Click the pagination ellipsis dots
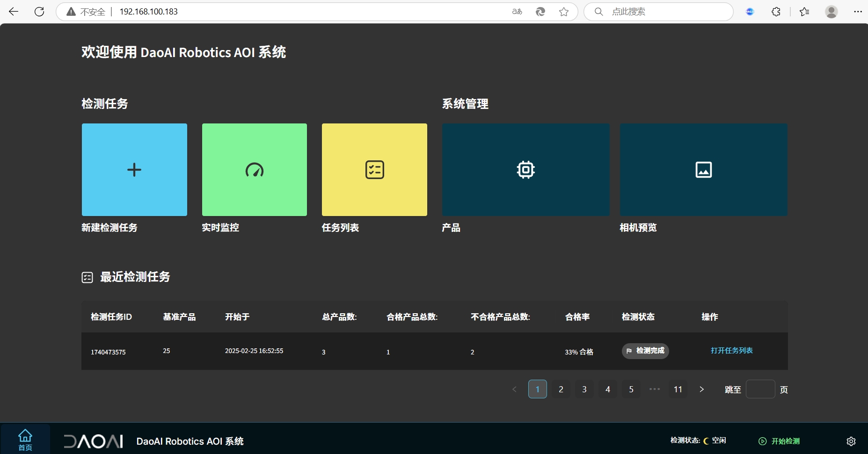Image resolution: width=868 pixels, height=454 pixels. 655,389
